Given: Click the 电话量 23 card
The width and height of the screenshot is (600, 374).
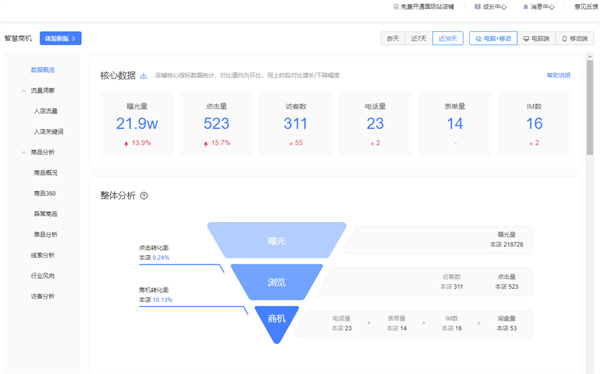Looking at the screenshot, I should (375, 123).
